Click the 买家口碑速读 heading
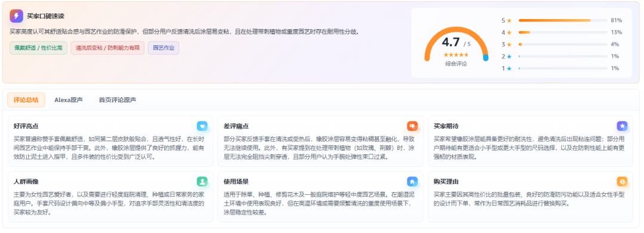This screenshot has width=644, height=233. pyautogui.click(x=45, y=16)
